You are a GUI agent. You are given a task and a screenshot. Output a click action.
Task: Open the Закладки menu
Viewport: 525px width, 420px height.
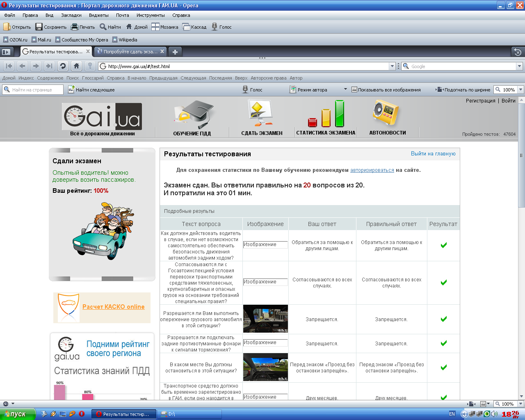pyautogui.click(x=71, y=15)
